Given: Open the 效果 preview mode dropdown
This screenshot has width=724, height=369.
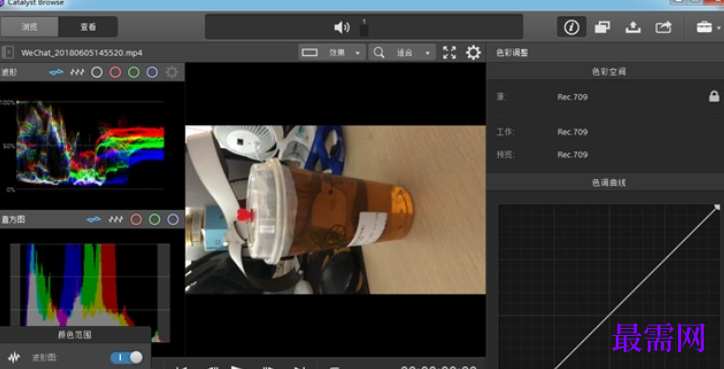Looking at the screenshot, I should pyautogui.click(x=332, y=53).
